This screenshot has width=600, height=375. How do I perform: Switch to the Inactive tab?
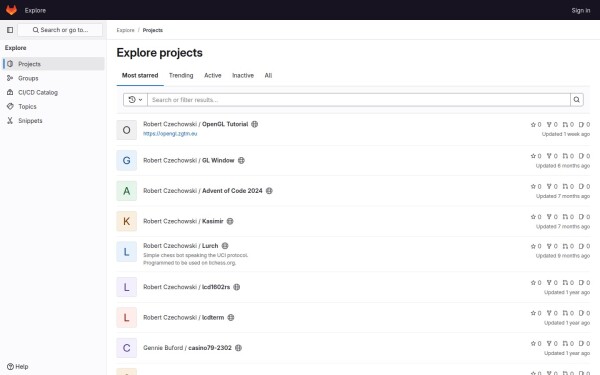click(x=243, y=75)
